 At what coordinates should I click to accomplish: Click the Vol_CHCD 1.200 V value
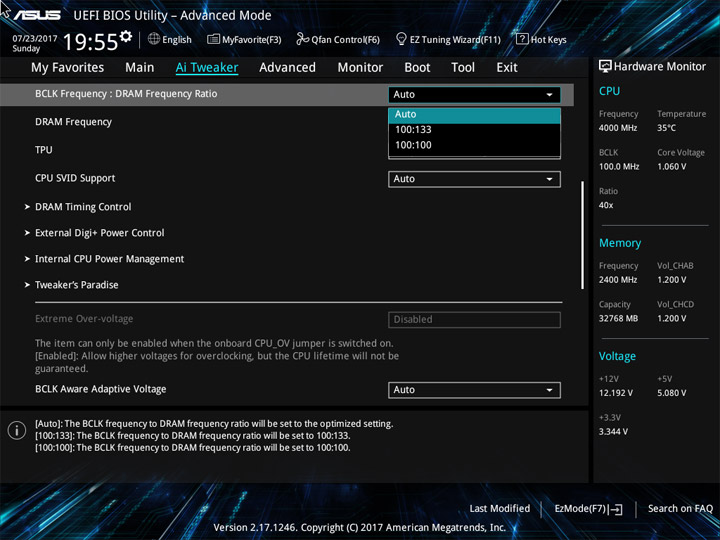click(671, 318)
